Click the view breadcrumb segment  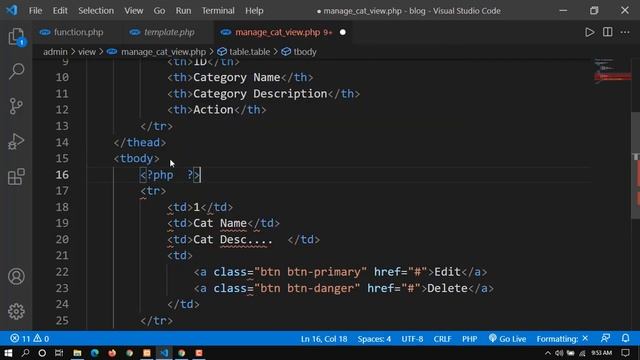pyautogui.click(x=87, y=52)
